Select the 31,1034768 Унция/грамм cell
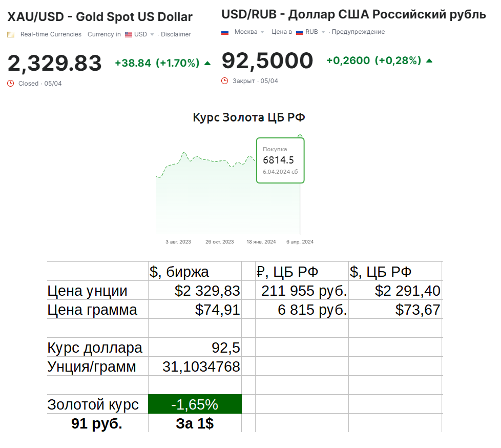The width and height of the screenshot is (501, 448). point(195,366)
